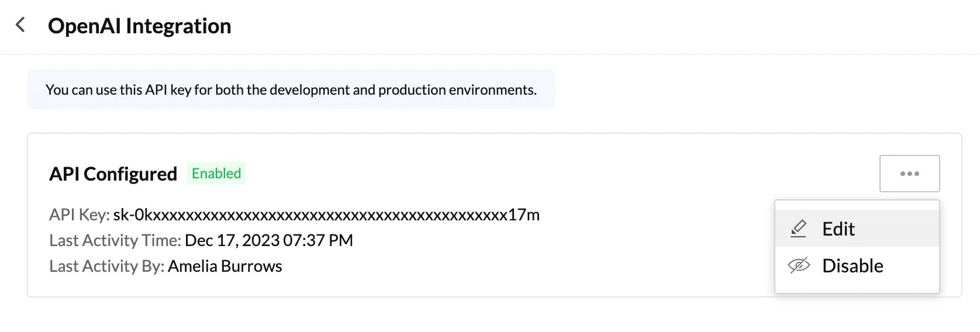Choose Disable from the options menu
This screenshot has height=332, width=980.
[857, 266]
